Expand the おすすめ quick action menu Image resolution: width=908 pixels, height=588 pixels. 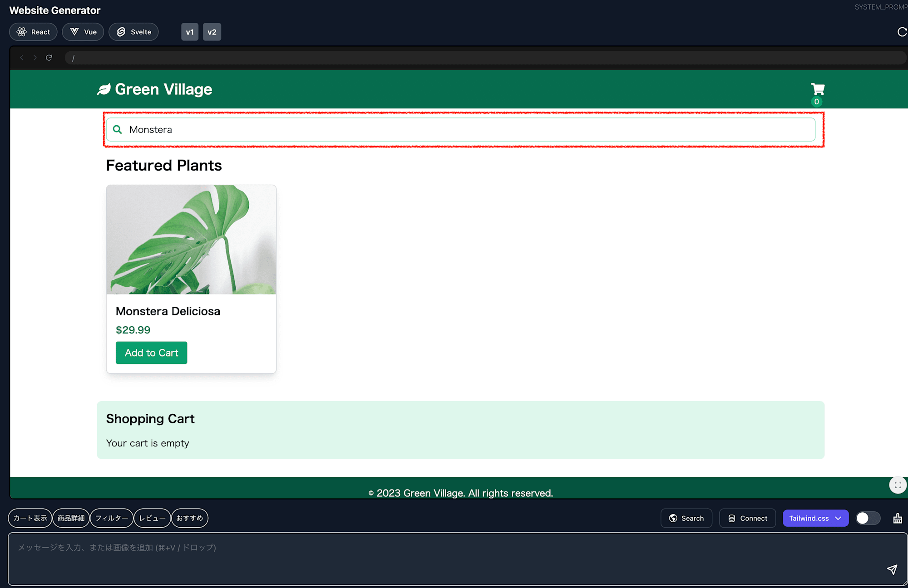pos(189,518)
